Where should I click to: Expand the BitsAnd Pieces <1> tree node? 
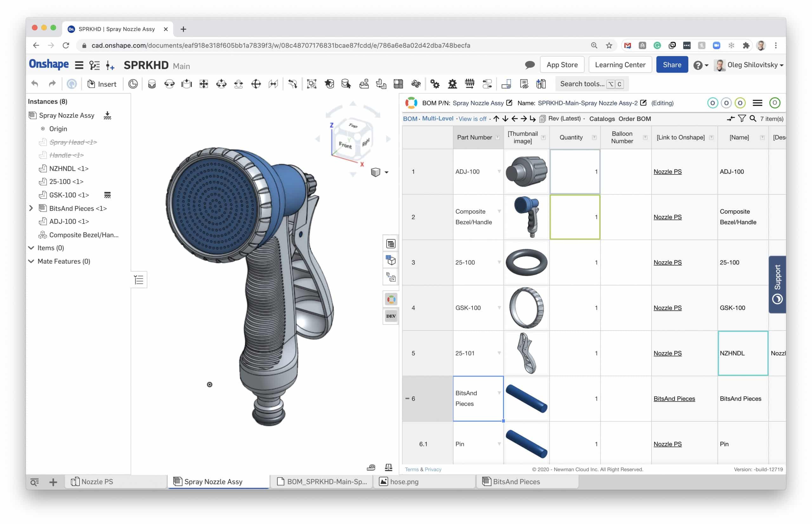pos(31,208)
